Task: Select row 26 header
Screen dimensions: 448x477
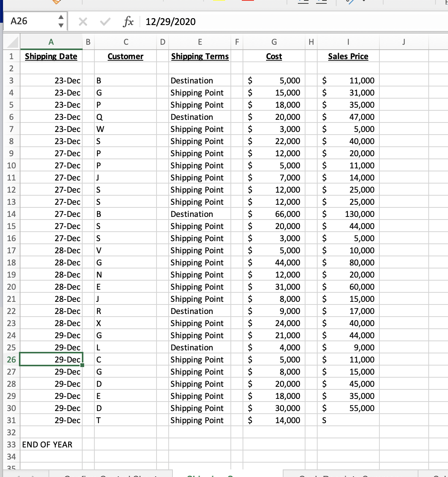Action: [x=11, y=359]
